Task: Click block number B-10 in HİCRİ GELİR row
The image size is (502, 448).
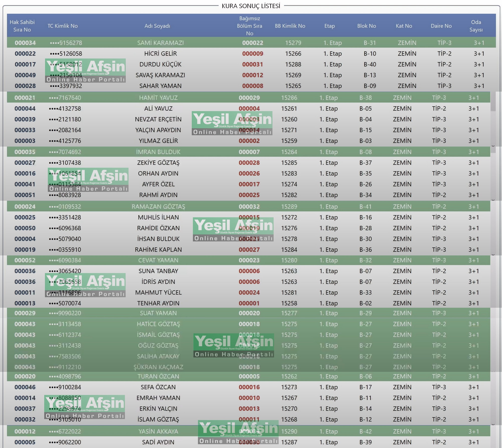Action: 370,53
